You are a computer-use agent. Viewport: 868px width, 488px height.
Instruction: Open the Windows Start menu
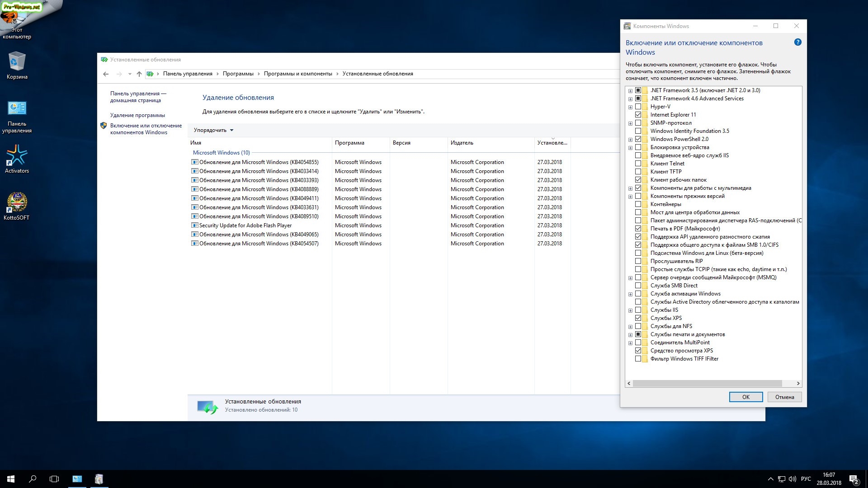point(11,479)
